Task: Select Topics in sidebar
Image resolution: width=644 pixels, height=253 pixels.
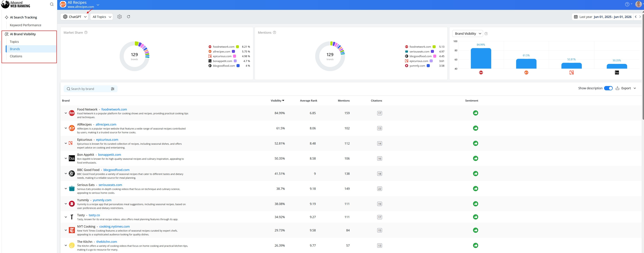Action: (14, 42)
